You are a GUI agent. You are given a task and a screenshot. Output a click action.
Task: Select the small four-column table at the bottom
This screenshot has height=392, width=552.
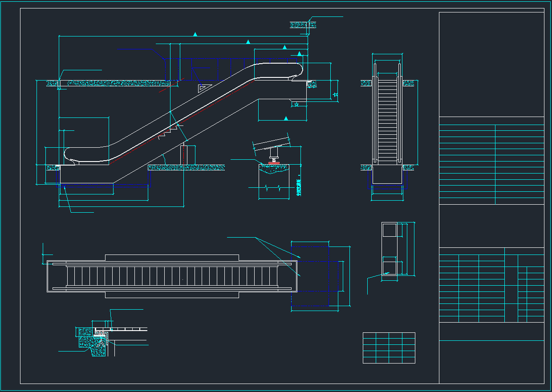click(389, 348)
